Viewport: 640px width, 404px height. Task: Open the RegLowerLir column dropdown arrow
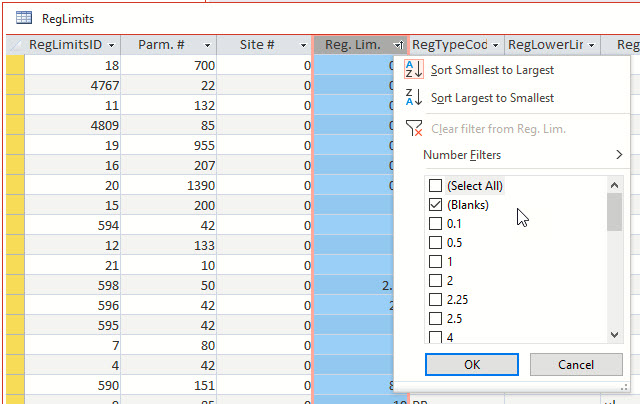tap(591, 45)
